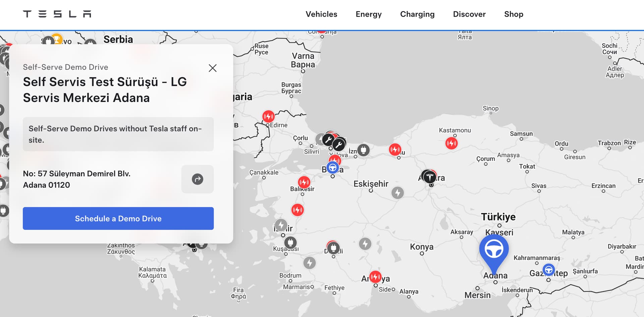Select the destination charger marker near İzmit
Viewport: 644px width, 317px height.
pyautogui.click(x=363, y=150)
